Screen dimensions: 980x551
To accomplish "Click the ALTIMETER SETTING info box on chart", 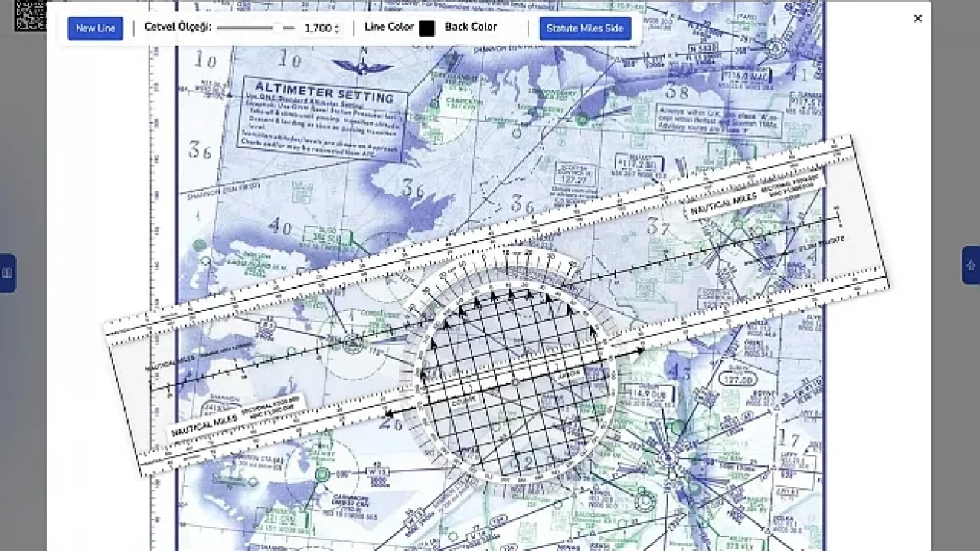I will coord(323,116).
